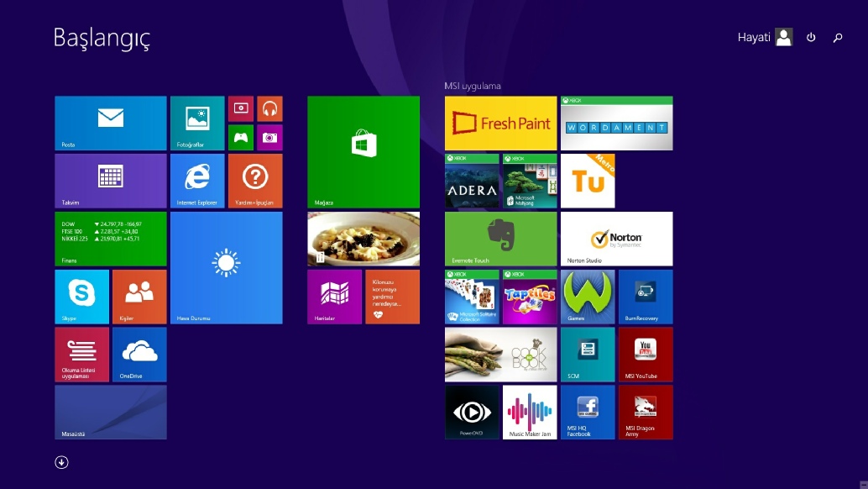
Task: Launch the Camera tile
Action: (269, 137)
